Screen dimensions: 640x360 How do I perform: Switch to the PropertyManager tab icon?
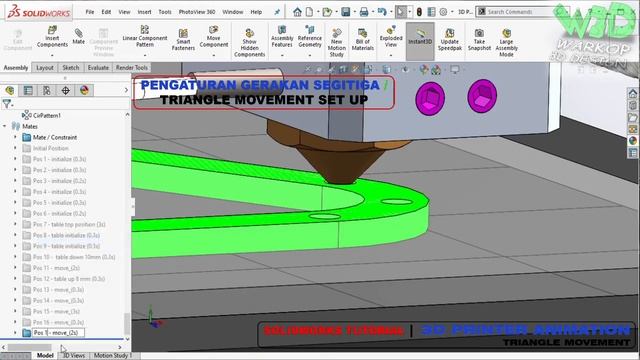(x=28, y=90)
